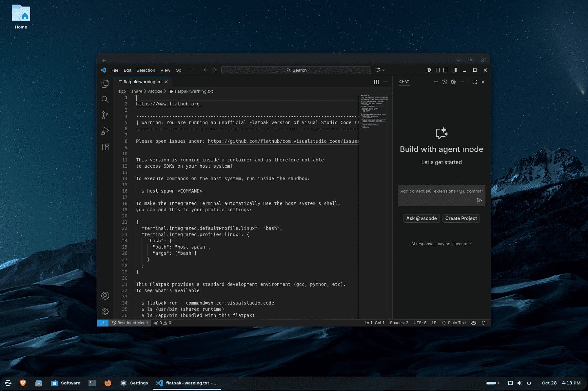The image size is (588, 391).
Task: Open the Accounts icon at sidebar bottom
Action: point(105,296)
